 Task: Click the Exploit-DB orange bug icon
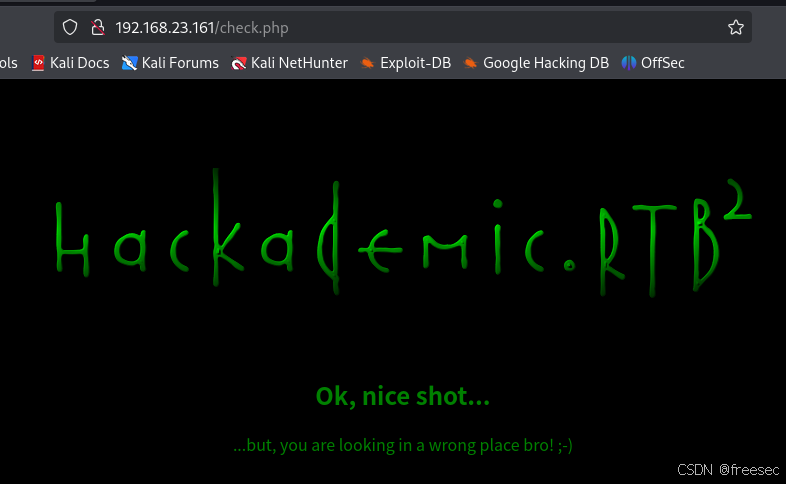[367, 63]
